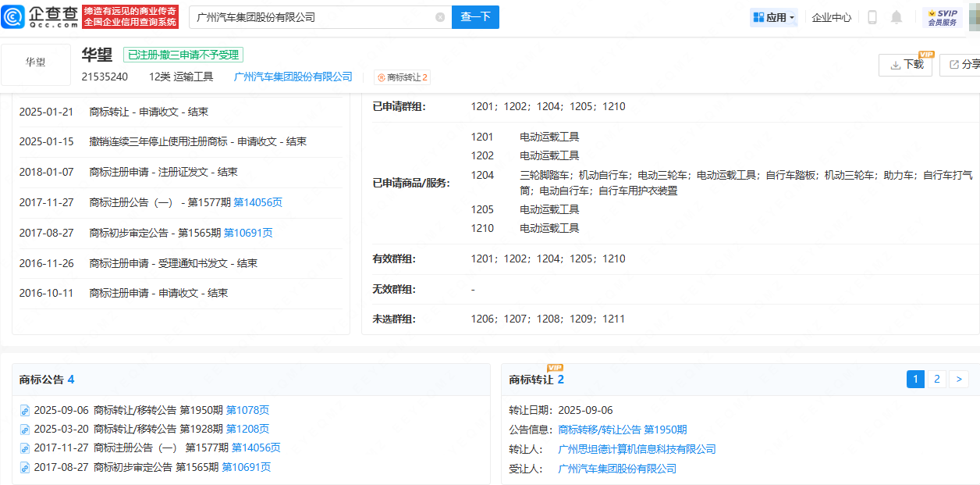Open the 2025-03-20 announcement link icon
The height and width of the screenshot is (485, 980).
pos(25,429)
